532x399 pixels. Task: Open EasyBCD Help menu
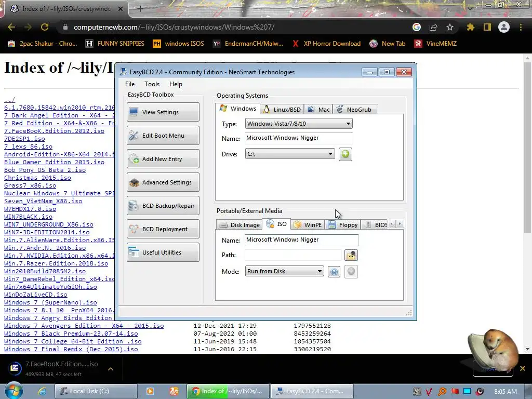click(176, 84)
